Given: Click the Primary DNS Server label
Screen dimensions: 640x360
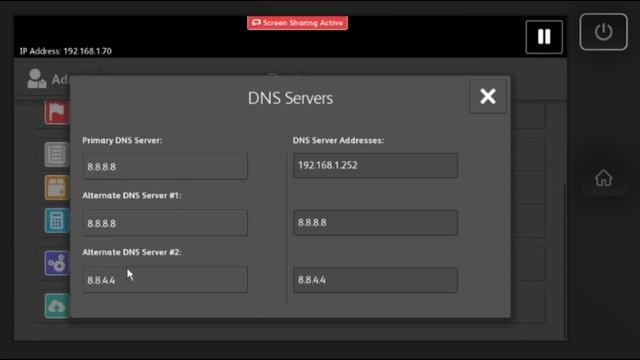Looking at the screenshot, I should pos(122,140).
